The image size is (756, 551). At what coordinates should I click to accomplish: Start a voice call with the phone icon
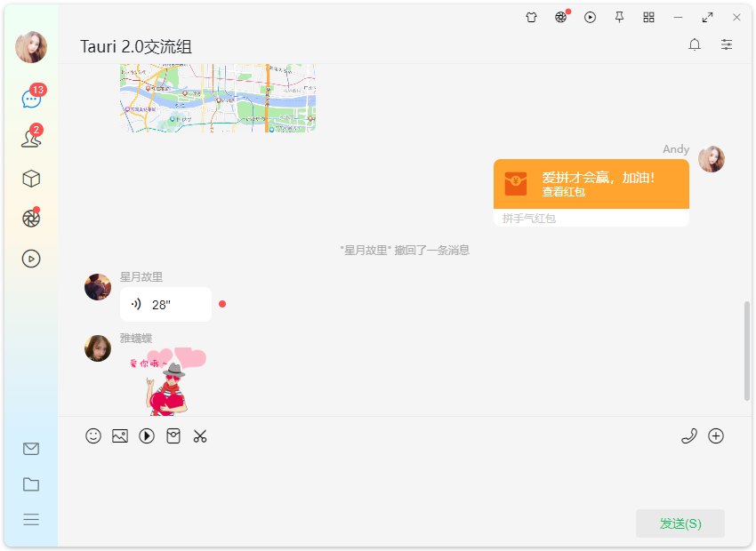(x=689, y=435)
